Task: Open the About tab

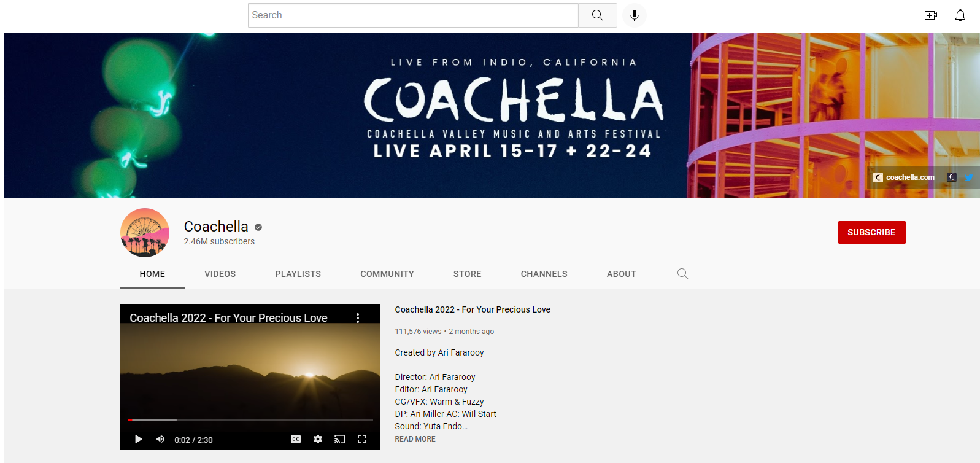Action: pos(622,274)
